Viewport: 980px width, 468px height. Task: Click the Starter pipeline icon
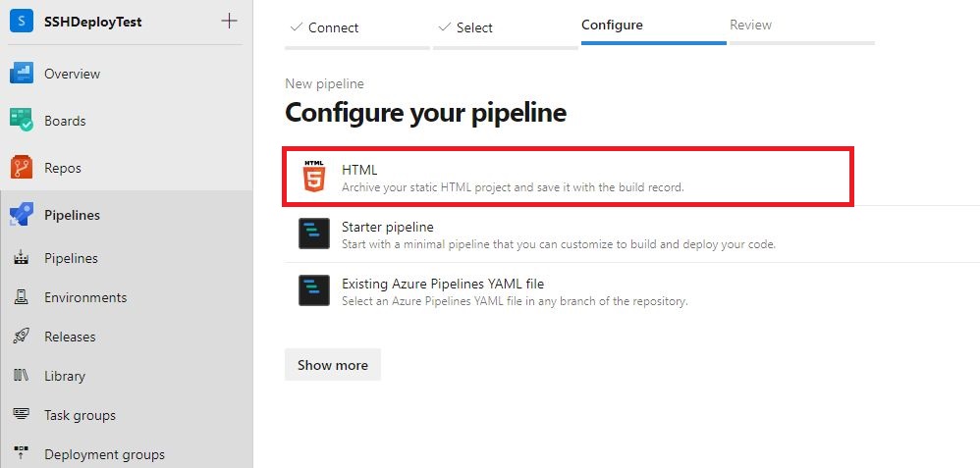click(x=314, y=234)
